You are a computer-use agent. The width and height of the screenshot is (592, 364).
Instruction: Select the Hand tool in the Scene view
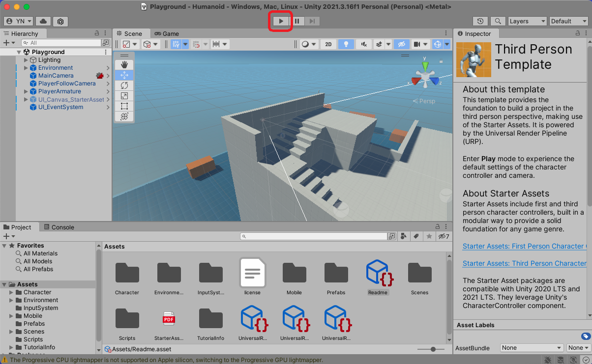coord(124,65)
